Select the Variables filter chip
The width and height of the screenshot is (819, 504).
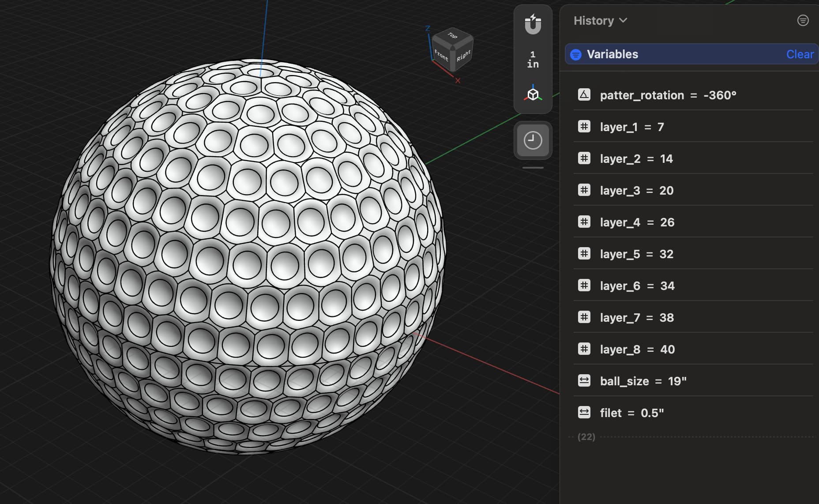(691, 54)
